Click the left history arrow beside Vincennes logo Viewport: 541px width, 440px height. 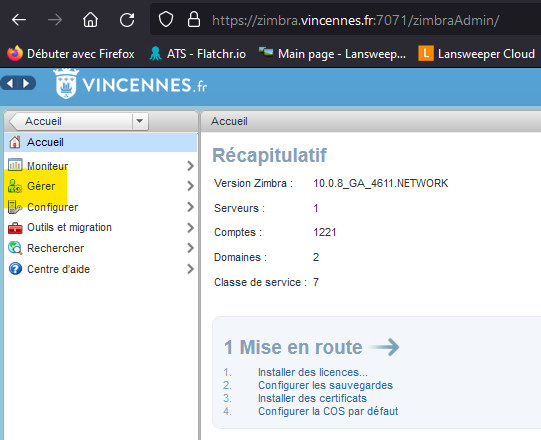tap(10, 83)
